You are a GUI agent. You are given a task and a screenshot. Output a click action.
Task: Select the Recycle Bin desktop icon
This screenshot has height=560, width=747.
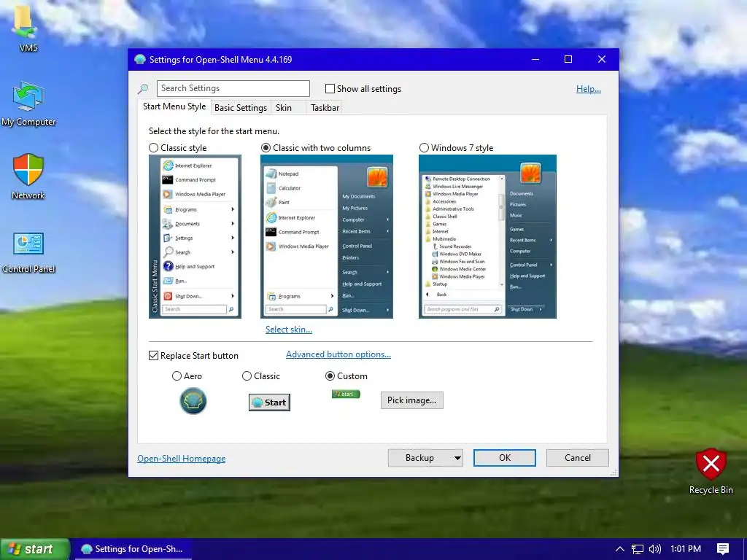pyautogui.click(x=711, y=464)
